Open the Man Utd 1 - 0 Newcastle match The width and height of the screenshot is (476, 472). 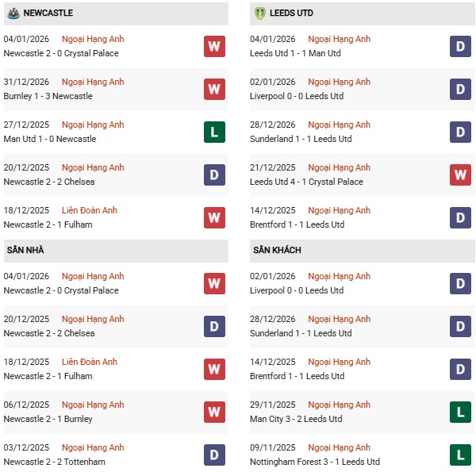50,139
